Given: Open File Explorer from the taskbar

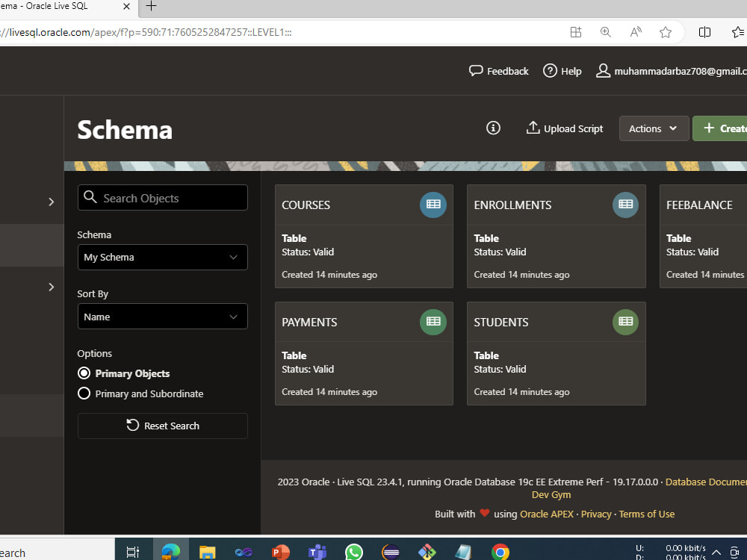Looking at the screenshot, I should 207,553.
